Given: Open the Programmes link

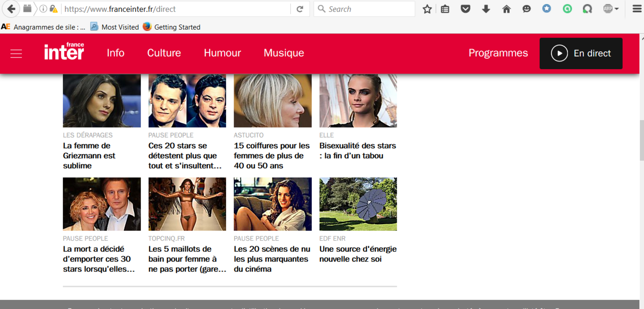Looking at the screenshot, I should click(498, 53).
